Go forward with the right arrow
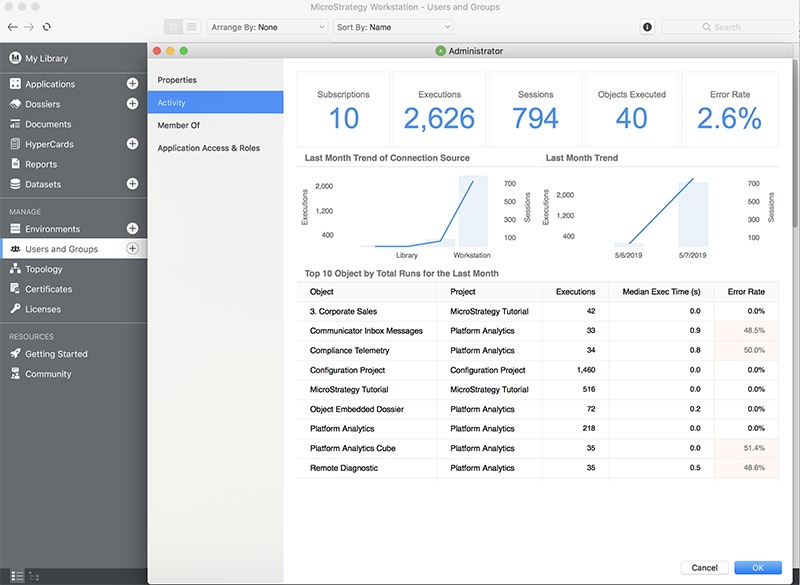The height and width of the screenshot is (585, 800). click(29, 27)
